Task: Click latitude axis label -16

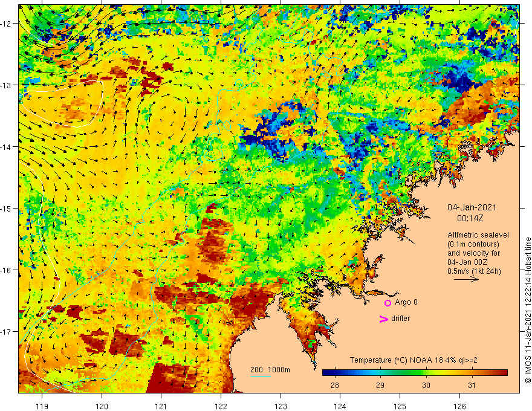Action: 6,270
